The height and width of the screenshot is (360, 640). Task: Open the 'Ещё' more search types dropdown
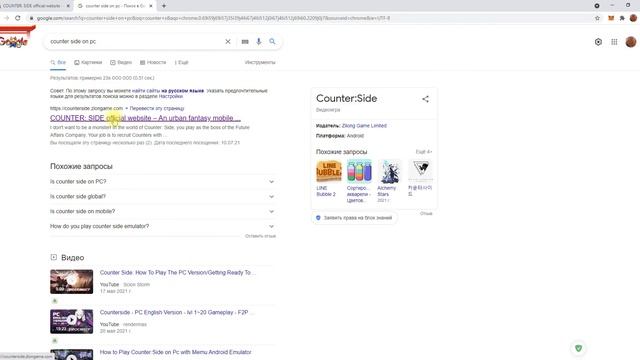coord(182,62)
